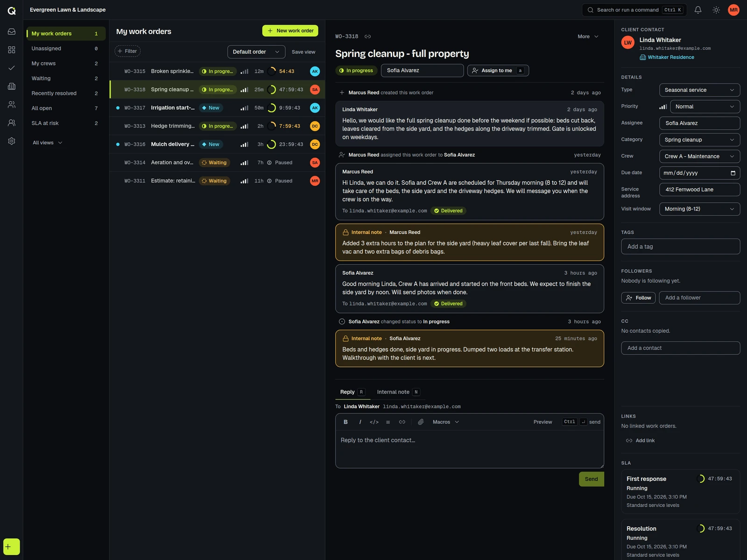The height and width of the screenshot is (560, 747).
Task: Open the Crew A - Maintenance dropdown
Action: [x=699, y=156]
